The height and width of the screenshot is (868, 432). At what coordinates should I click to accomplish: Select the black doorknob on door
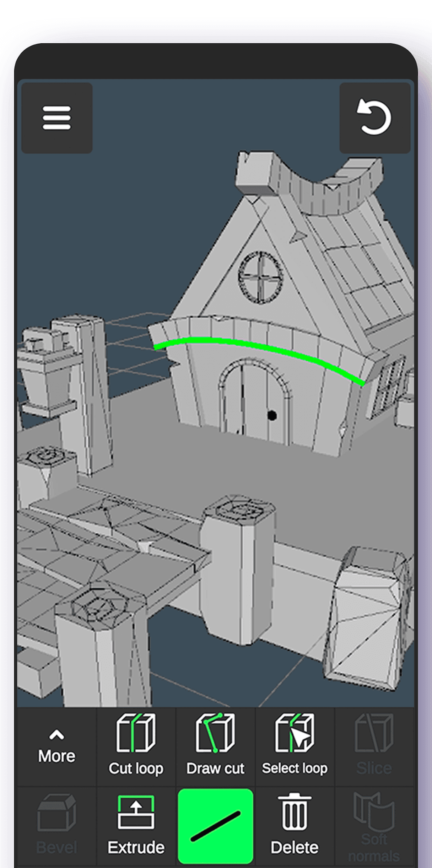coord(272,416)
